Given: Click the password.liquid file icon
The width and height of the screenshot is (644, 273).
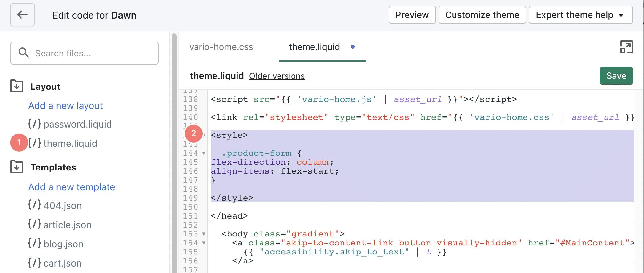Looking at the screenshot, I should 35,124.
